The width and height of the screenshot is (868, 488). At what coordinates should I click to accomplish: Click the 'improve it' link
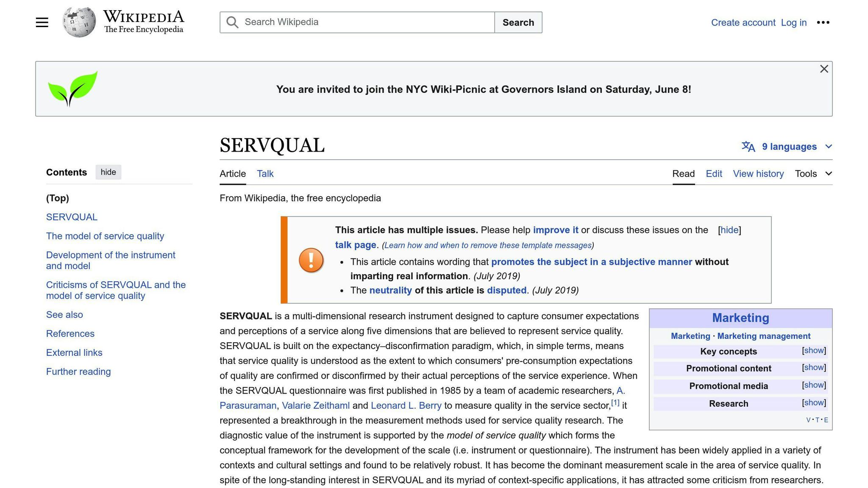coord(556,230)
